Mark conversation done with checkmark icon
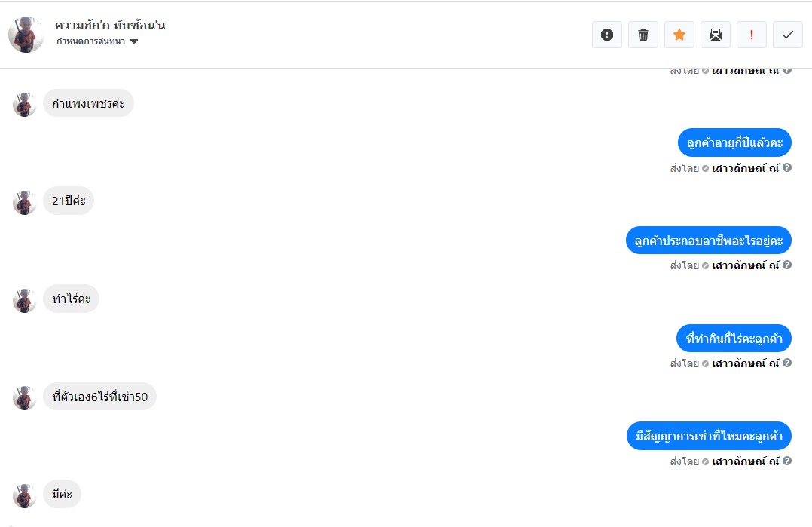 [788, 35]
